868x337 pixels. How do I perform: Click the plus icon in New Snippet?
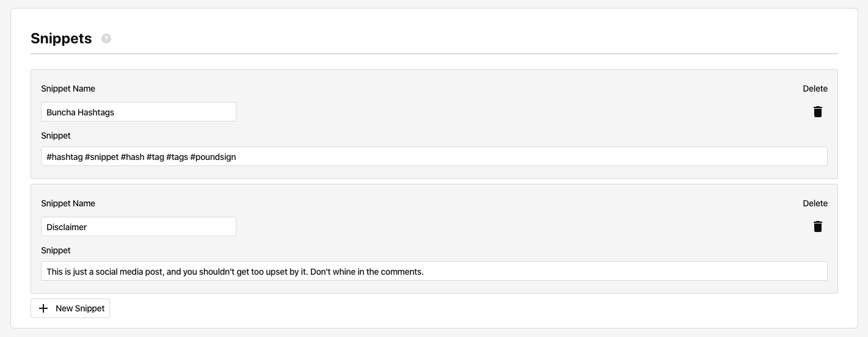(x=43, y=308)
